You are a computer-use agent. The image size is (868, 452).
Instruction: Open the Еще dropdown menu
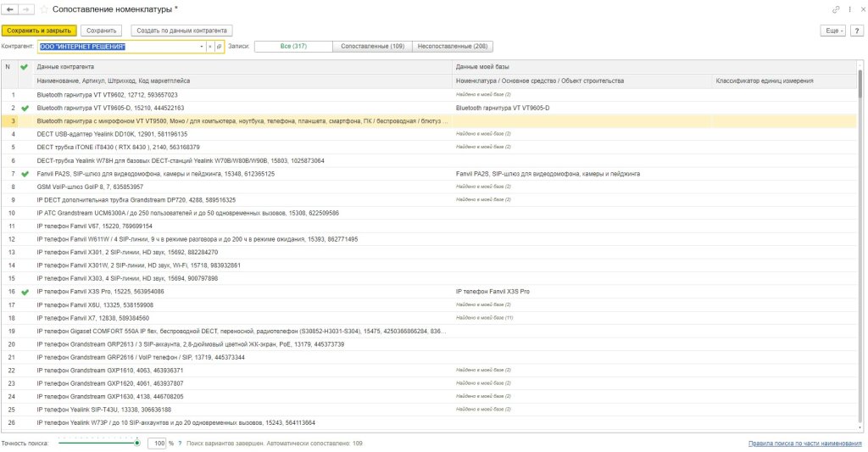[x=832, y=31]
